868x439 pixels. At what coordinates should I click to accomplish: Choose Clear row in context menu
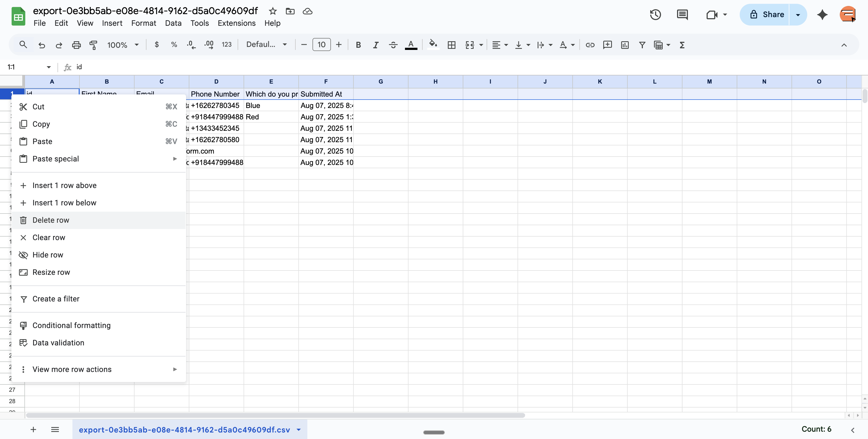pyautogui.click(x=98, y=237)
